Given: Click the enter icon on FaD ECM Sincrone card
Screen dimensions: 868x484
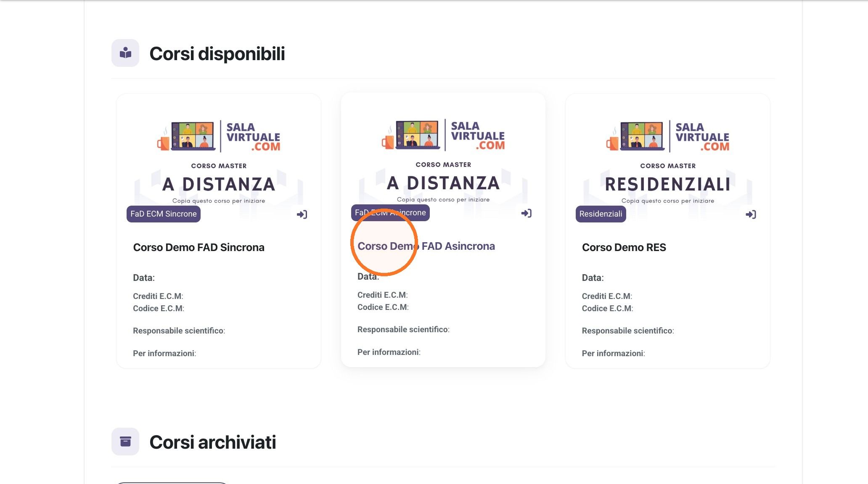Looking at the screenshot, I should [302, 214].
